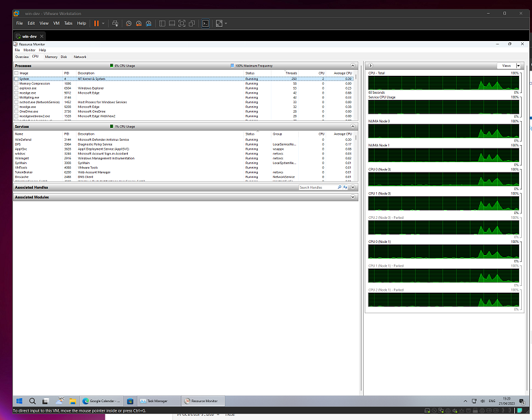Click the Views button
Screen dimensions: 532x420
click(507, 66)
